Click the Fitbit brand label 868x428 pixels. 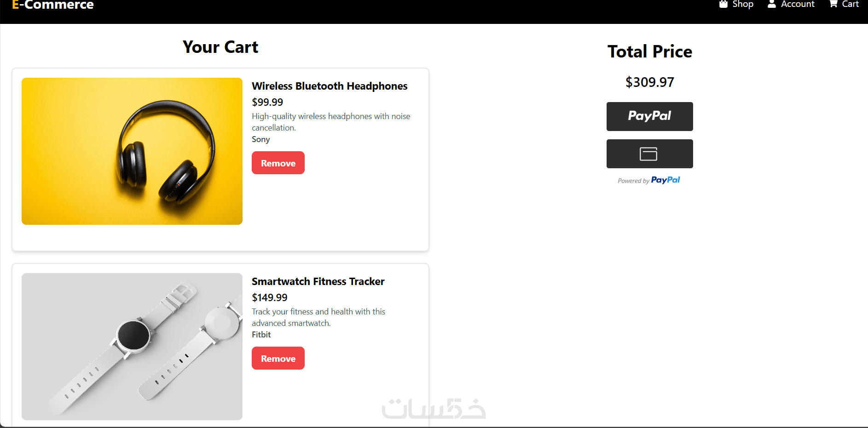pyautogui.click(x=261, y=335)
